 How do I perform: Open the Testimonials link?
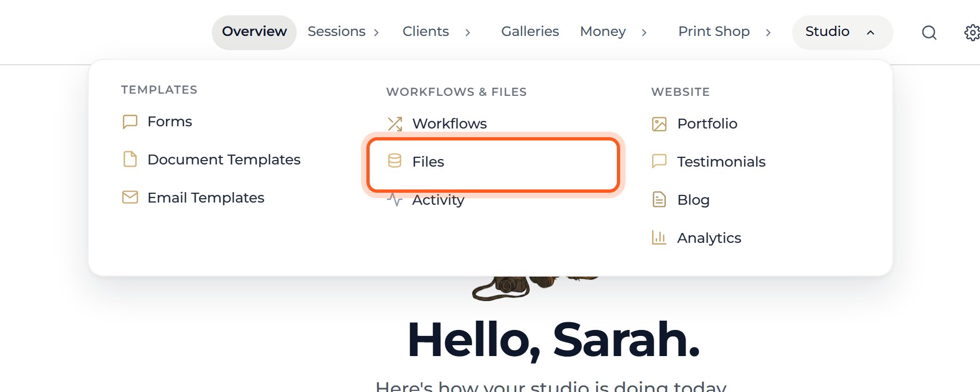[x=721, y=162]
